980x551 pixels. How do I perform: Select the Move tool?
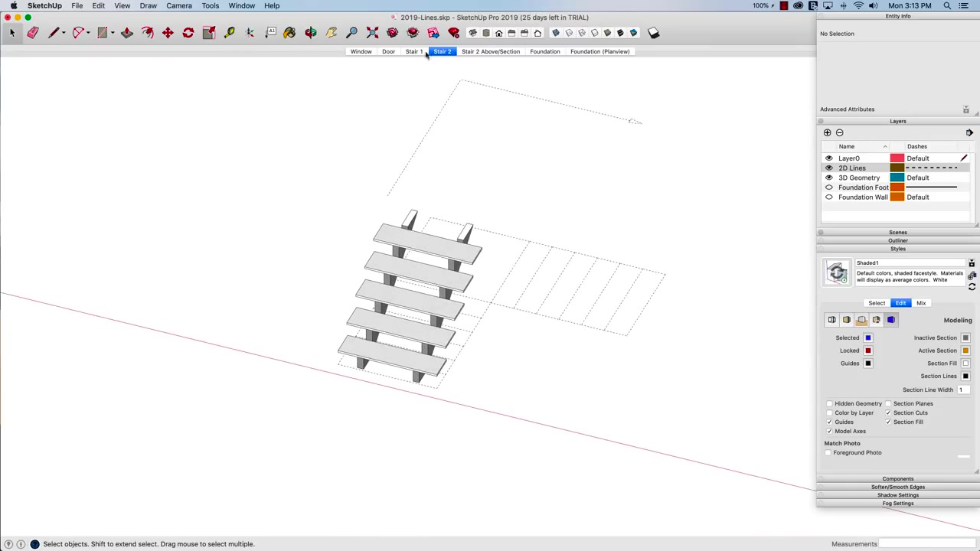coord(167,32)
